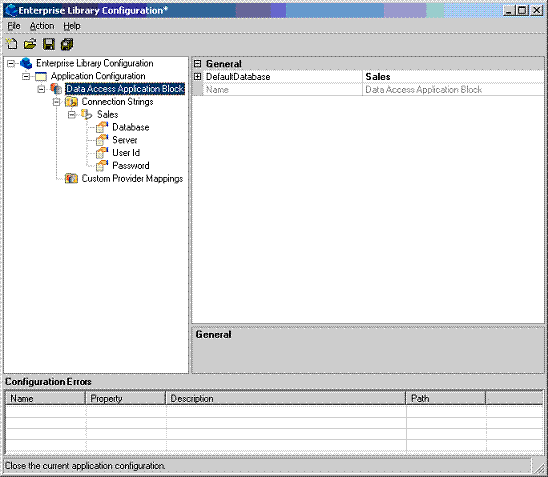Select the Custom Provider Mappings tree item
Screen dimensions: 548x477
pos(132,179)
